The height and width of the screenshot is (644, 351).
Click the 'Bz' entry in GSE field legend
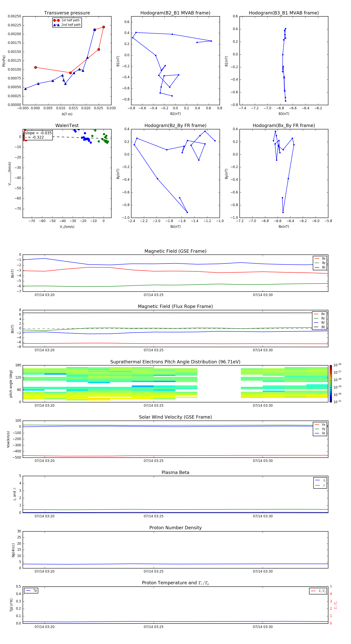[x=320, y=267]
